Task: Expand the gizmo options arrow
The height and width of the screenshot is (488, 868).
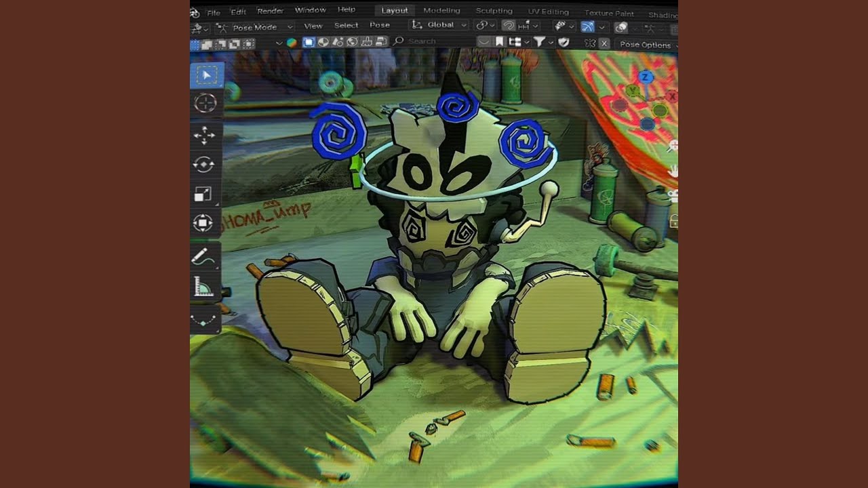Action: click(x=601, y=27)
